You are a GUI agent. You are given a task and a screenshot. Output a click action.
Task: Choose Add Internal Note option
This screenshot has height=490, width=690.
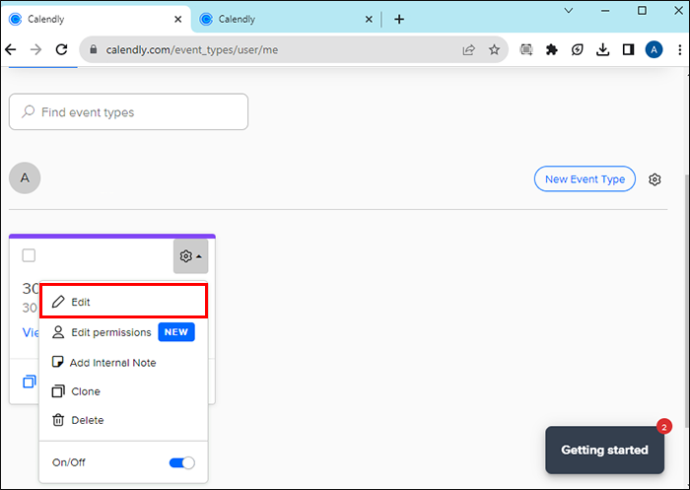point(123,362)
